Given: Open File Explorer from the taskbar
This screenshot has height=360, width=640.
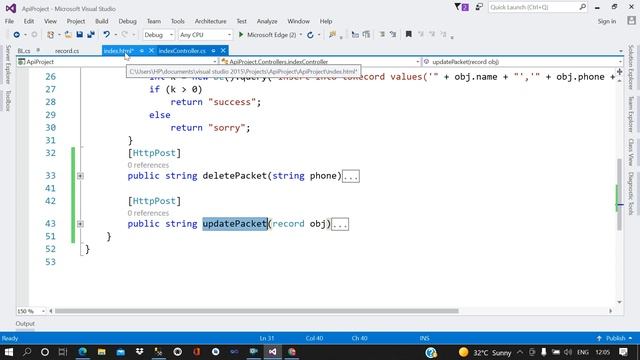Looking at the screenshot, I should click(x=102, y=352).
